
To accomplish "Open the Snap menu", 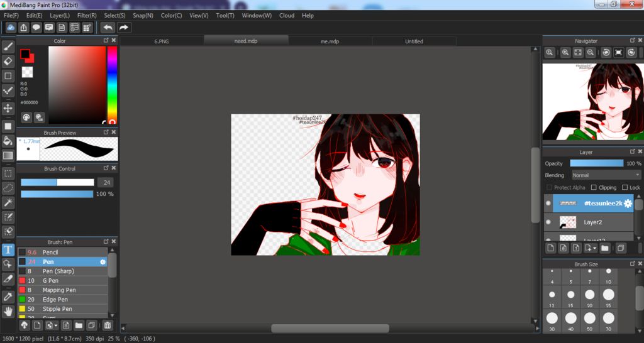I will click(x=143, y=15).
